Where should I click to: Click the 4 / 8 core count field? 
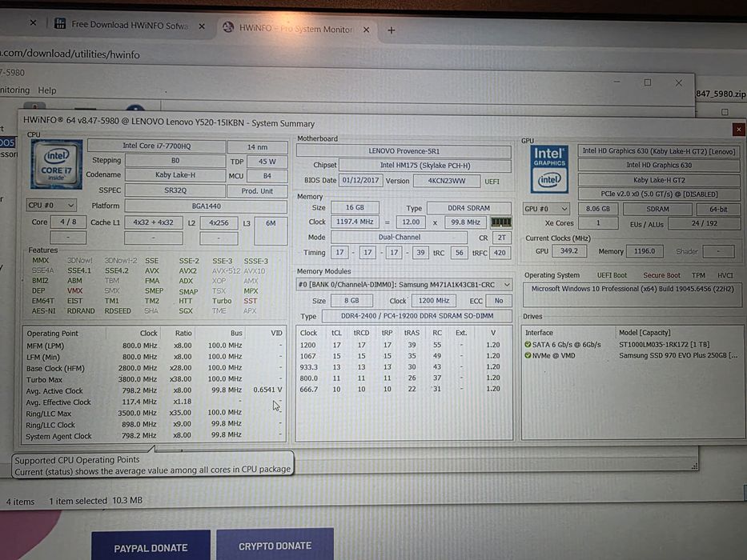tap(68, 222)
